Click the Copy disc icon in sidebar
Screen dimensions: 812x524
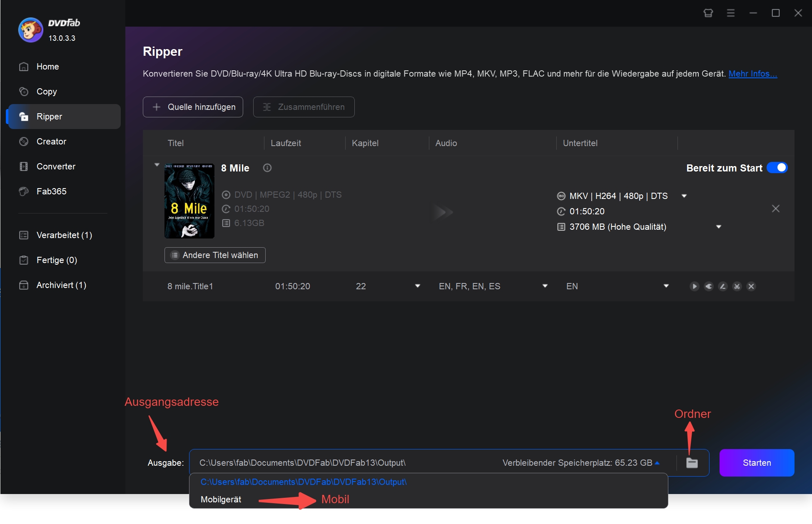(24, 92)
